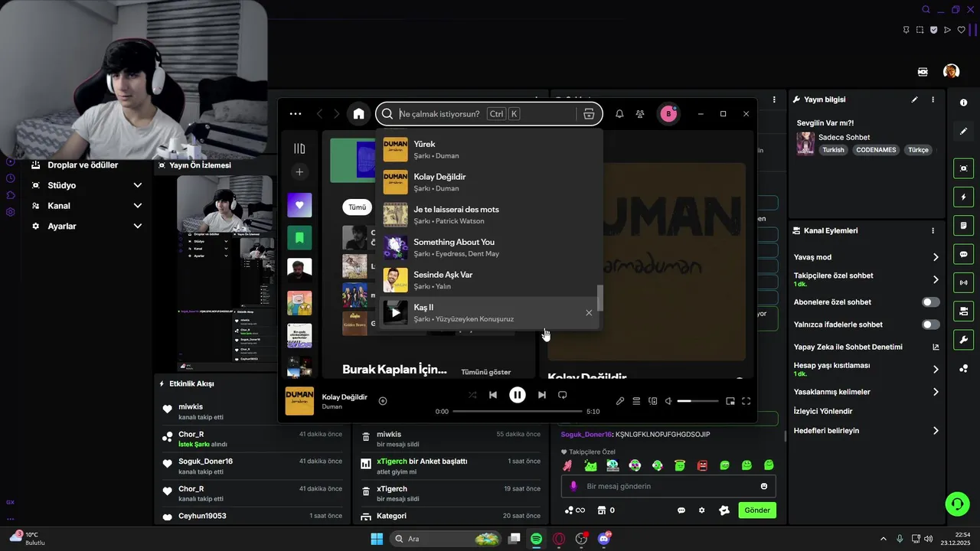Open Spotify profile avatar B
The width and height of the screenshot is (980, 551).
[668, 114]
